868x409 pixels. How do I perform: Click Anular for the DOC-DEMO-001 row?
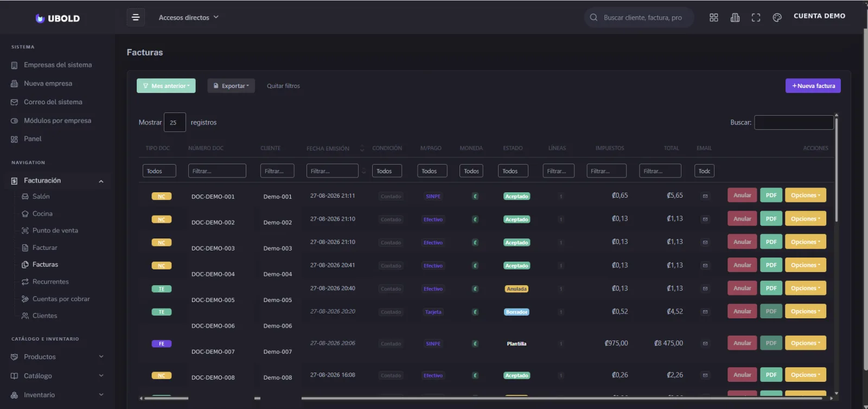742,196
